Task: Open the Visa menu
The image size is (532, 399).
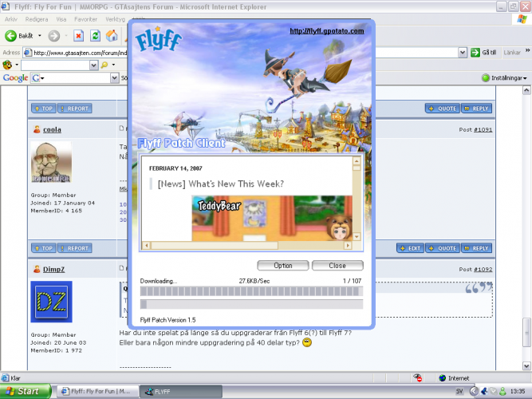Action: tap(61, 19)
